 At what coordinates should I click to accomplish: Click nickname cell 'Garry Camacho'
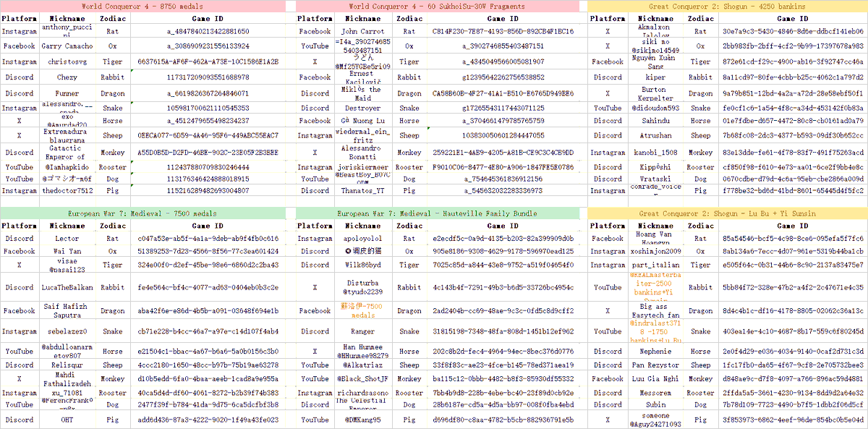pos(67,45)
